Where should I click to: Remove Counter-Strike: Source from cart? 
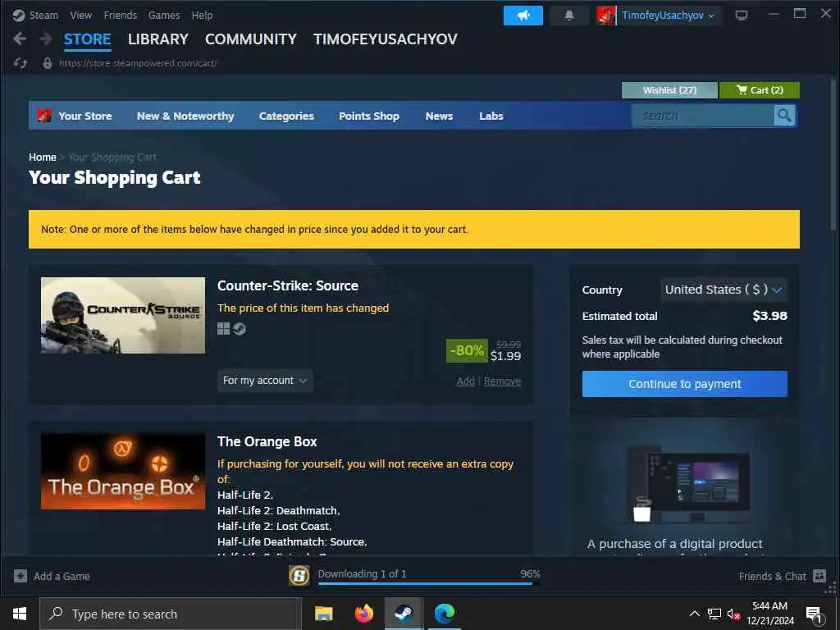[x=503, y=381]
